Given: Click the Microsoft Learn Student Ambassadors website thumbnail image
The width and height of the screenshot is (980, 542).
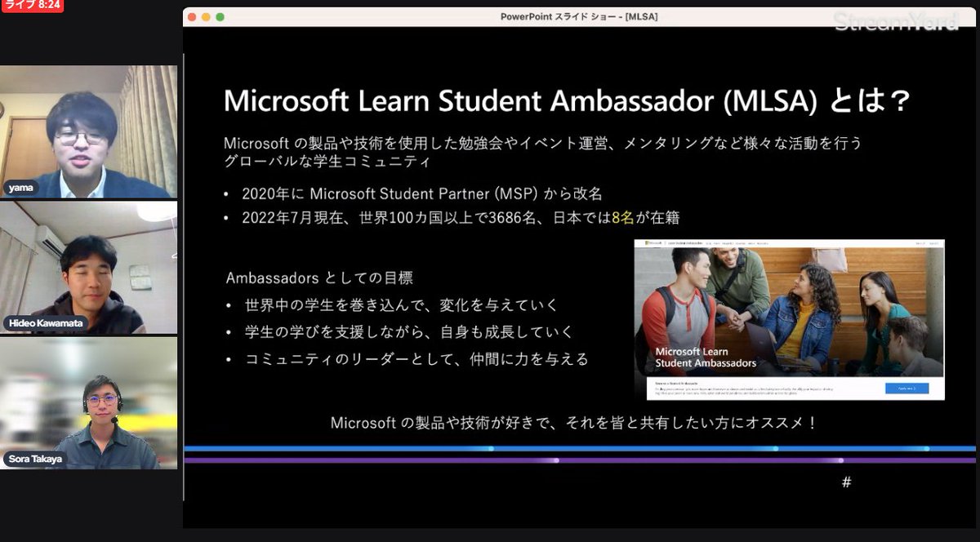Looking at the screenshot, I should click(x=786, y=318).
